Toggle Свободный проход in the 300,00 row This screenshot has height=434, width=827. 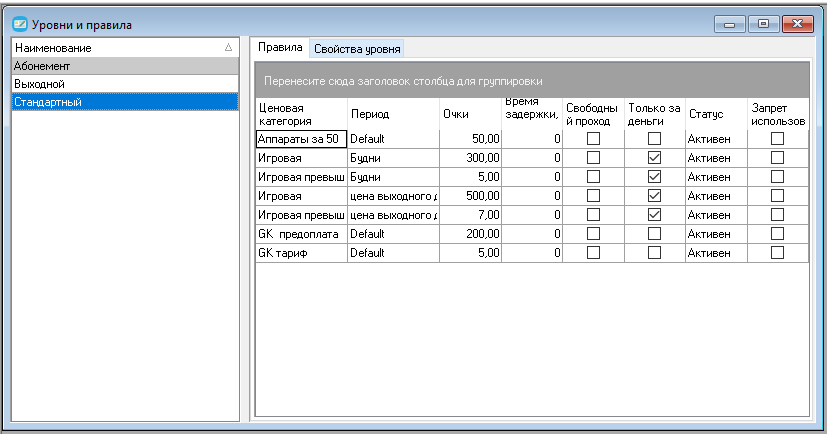pyautogui.click(x=593, y=158)
